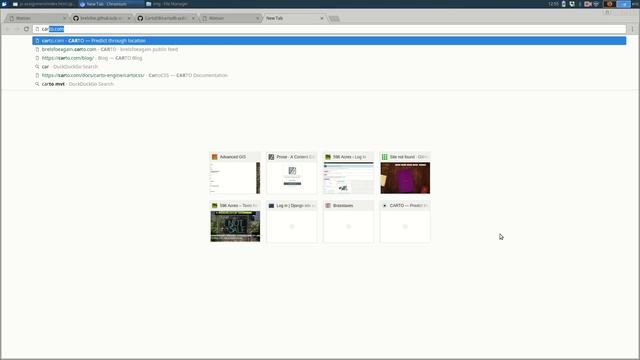
Task: Click the page icon in address bar
Action: pos(37,29)
